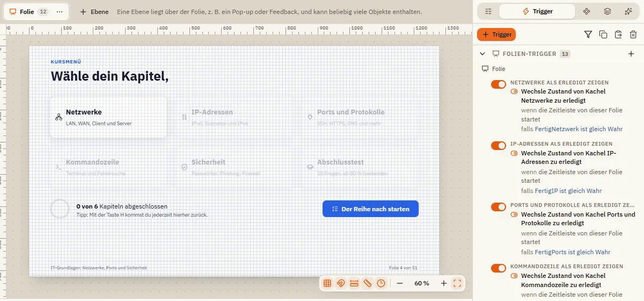Click the delete trigger trash icon

[633, 34]
